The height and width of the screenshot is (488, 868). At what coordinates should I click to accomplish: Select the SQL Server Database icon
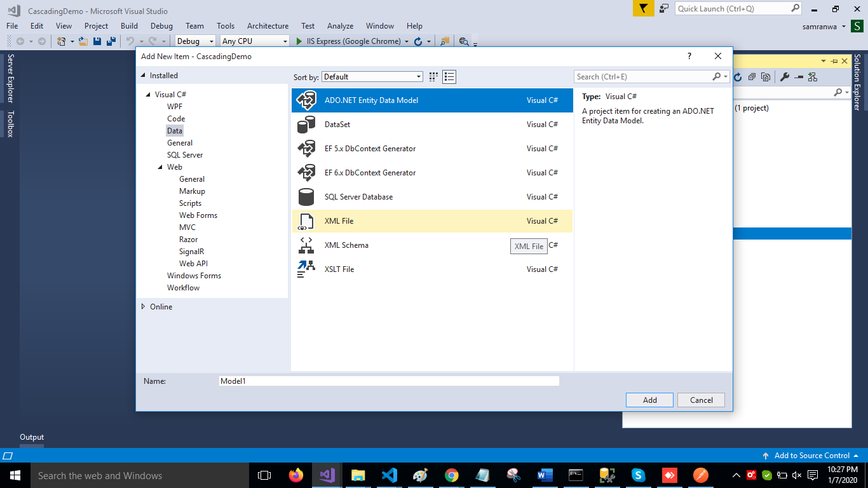306,197
